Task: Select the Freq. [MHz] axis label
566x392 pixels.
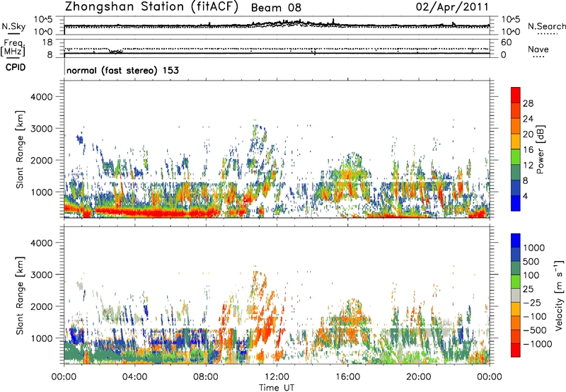Action: [13, 47]
